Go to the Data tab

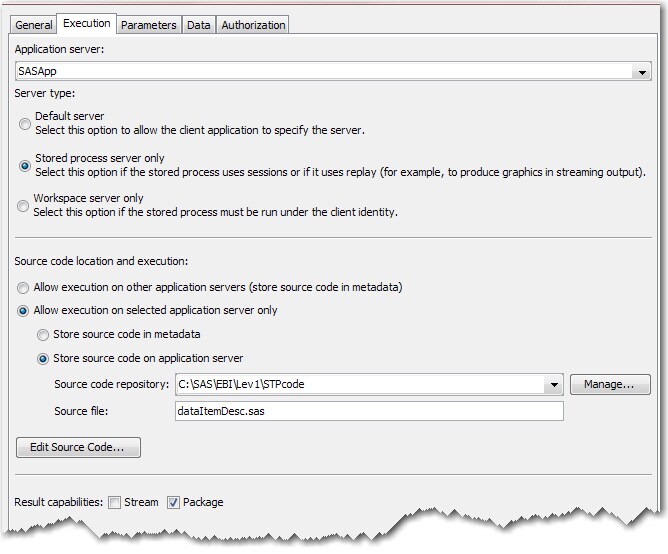pos(199,25)
